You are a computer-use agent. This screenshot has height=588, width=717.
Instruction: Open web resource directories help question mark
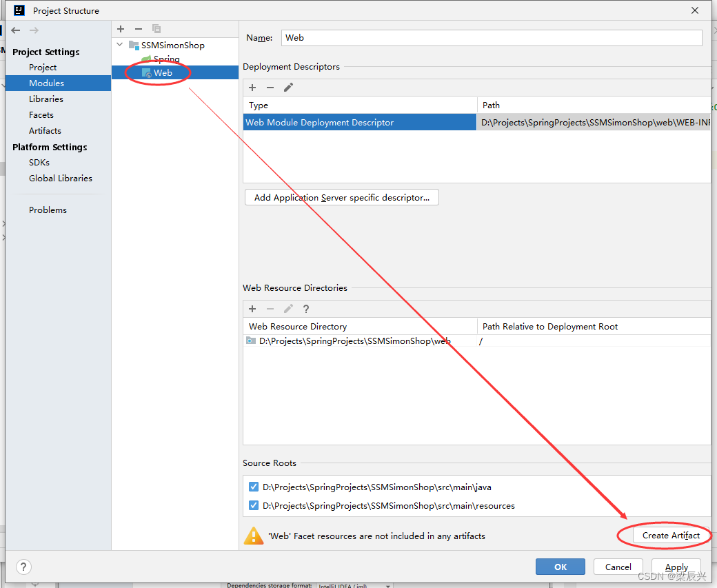[306, 309]
